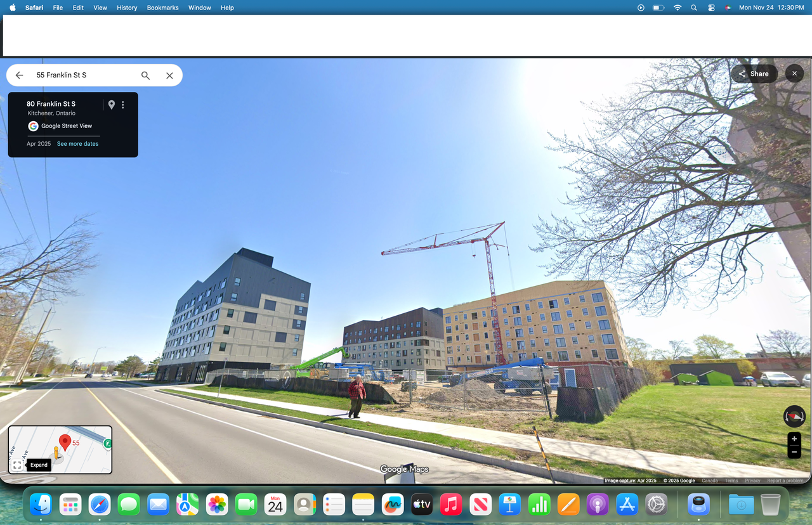Viewport: 812px width, 525px height.
Task: Open the three-dot more options menu
Action: pyautogui.click(x=123, y=105)
